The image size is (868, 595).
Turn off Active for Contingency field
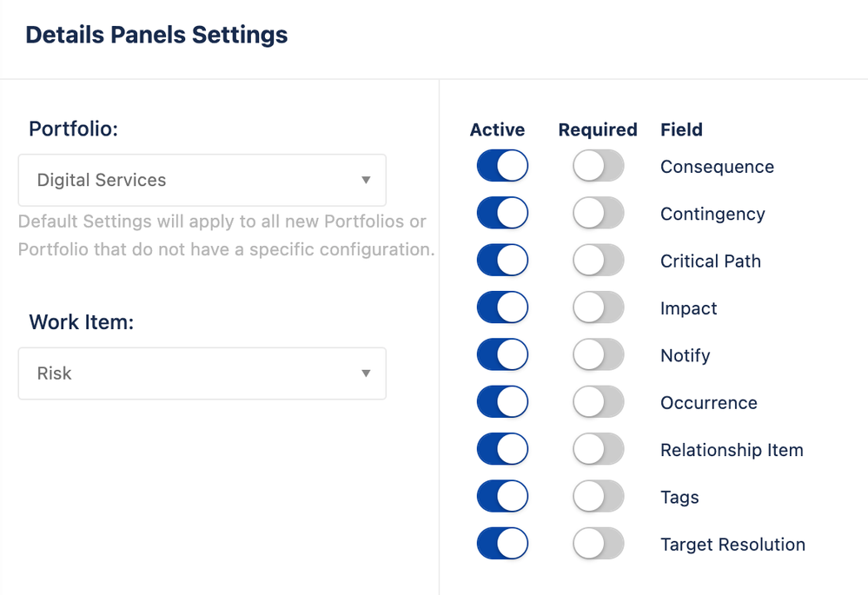(502, 213)
